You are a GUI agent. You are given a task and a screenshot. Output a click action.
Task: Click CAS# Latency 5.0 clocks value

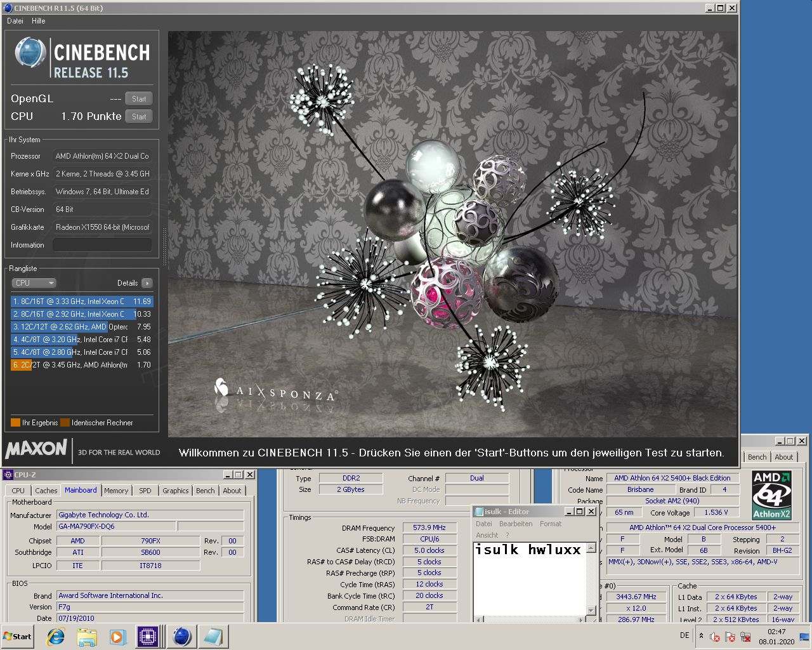429,550
